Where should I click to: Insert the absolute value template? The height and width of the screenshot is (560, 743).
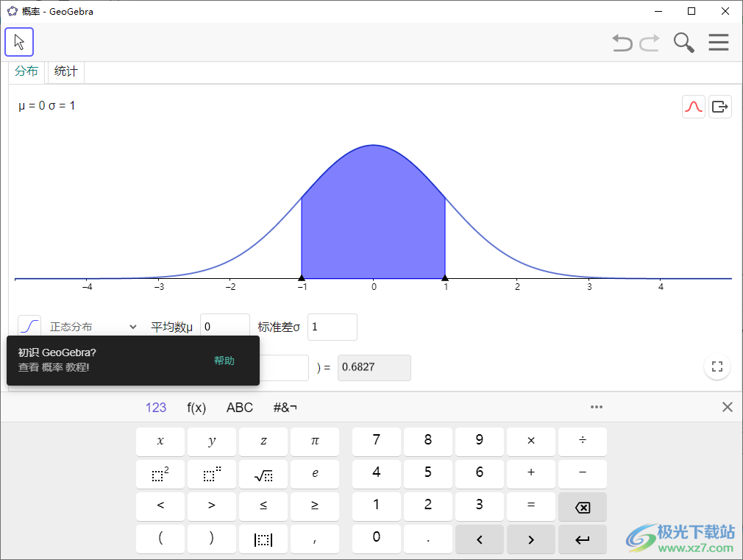(263, 539)
